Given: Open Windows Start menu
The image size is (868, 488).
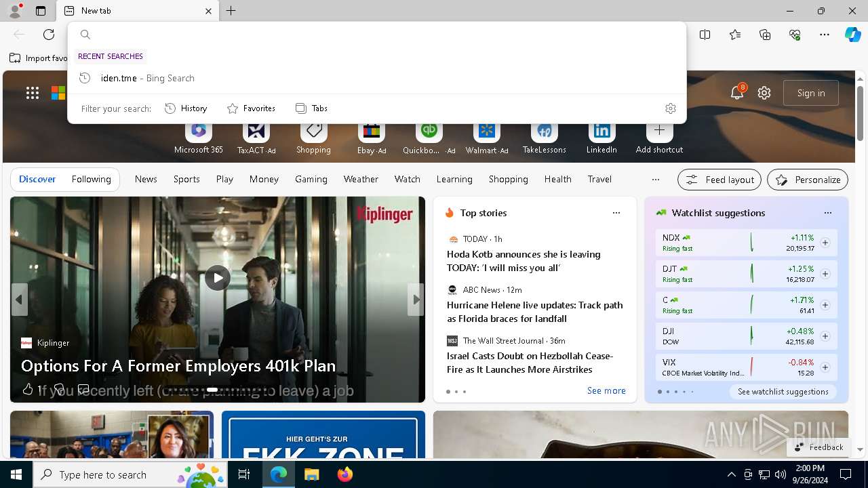Looking at the screenshot, I should point(16,474).
